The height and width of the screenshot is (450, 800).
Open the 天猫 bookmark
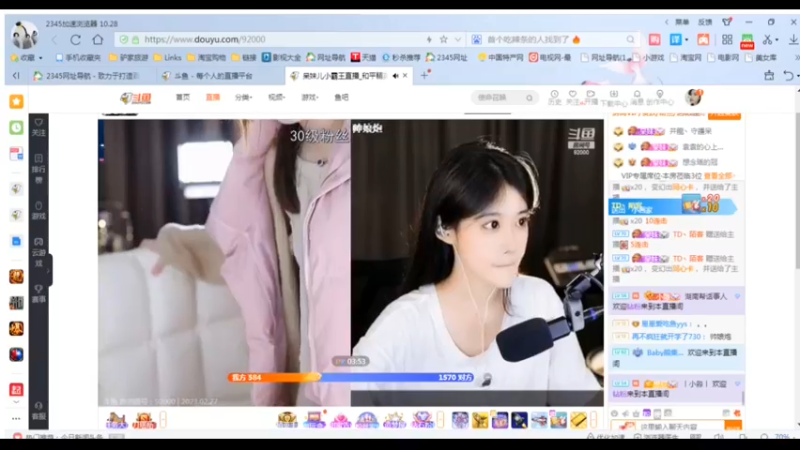pos(364,58)
